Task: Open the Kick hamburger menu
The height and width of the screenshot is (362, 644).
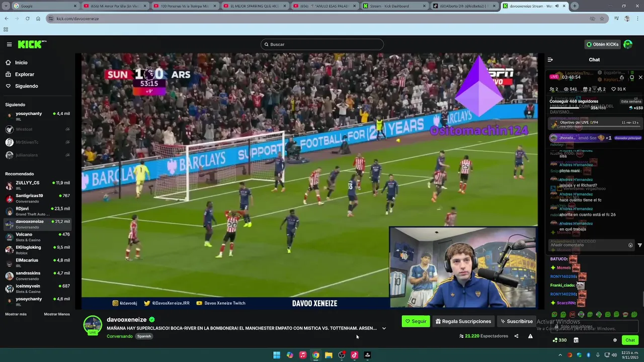Action: pyautogui.click(x=9, y=44)
